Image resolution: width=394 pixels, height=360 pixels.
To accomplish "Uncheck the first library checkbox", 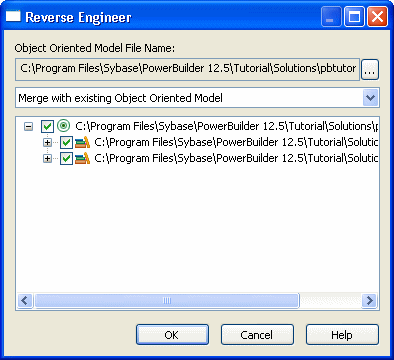I will pyautogui.click(x=66, y=142).
